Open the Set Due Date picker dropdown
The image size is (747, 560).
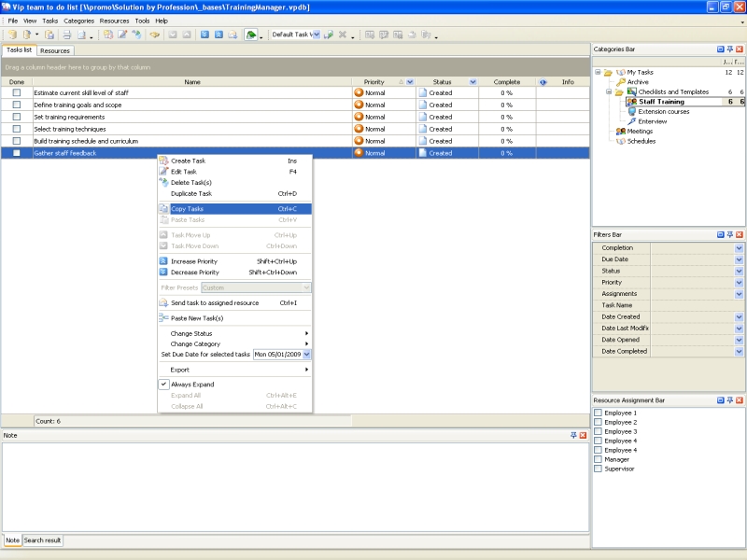(306, 355)
